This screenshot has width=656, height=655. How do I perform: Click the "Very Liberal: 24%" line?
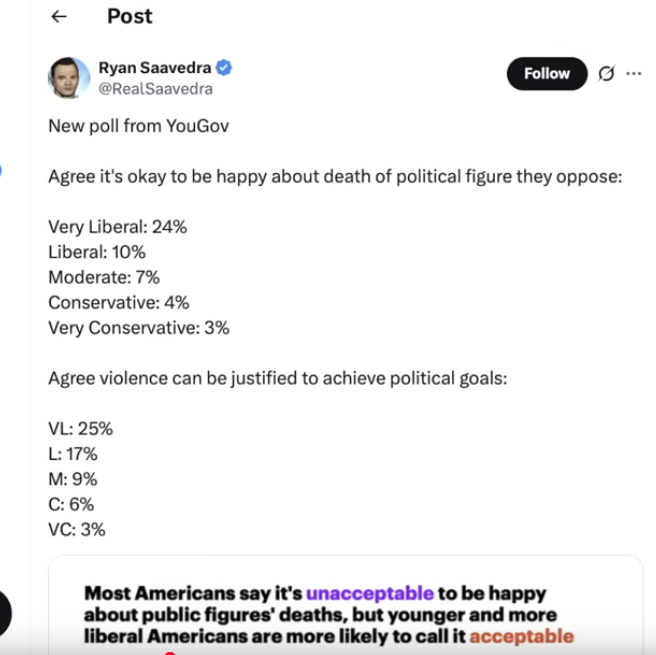click(x=117, y=227)
